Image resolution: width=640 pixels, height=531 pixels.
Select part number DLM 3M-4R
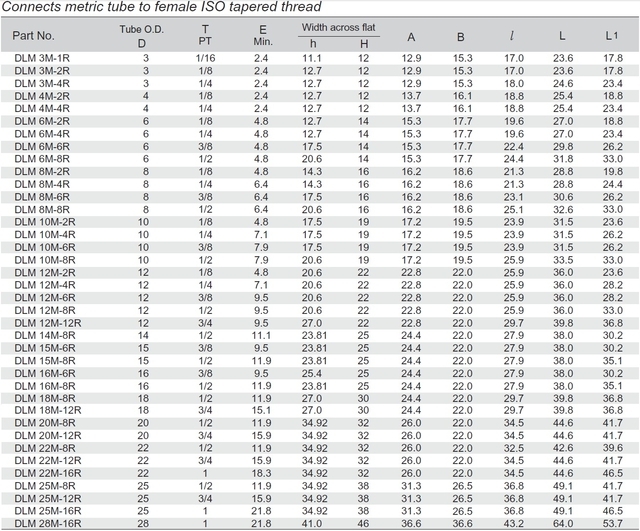coord(42,83)
